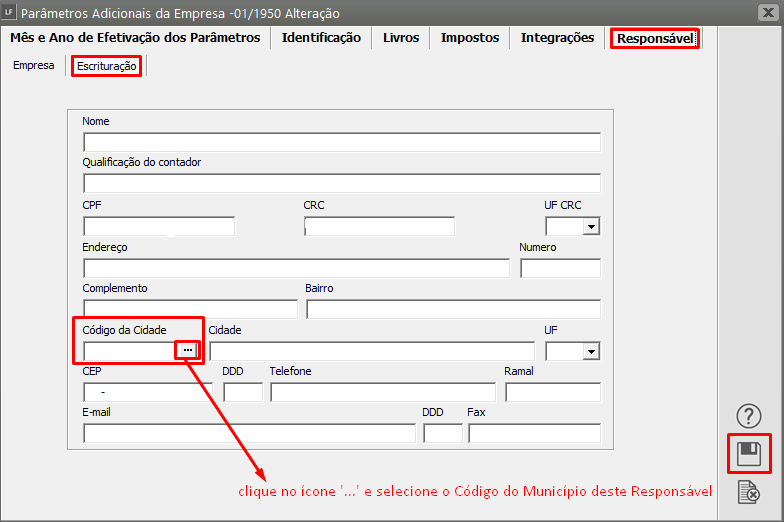Select the Empresa subtab
Screen dimensions: 784x522
point(34,66)
